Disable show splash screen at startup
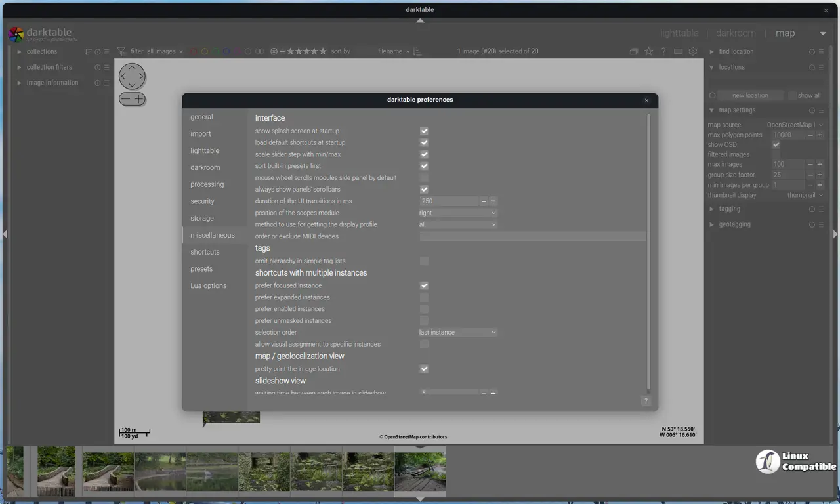Image resolution: width=840 pixels, height=504 pixels. (424, 131)
